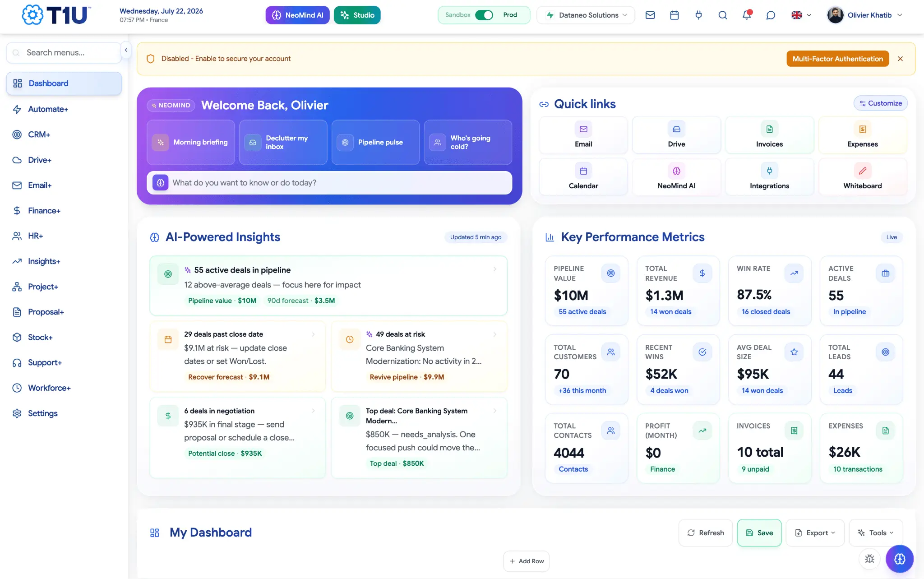Open the Integrations quick link
Screen dimensions: 924x579
[769, 177]
